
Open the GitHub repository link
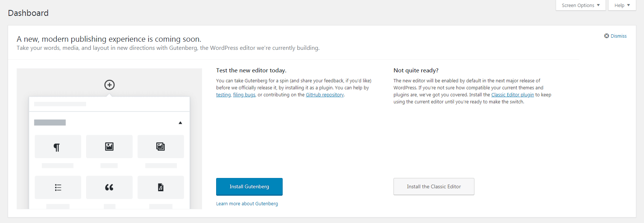click(325, 95)
